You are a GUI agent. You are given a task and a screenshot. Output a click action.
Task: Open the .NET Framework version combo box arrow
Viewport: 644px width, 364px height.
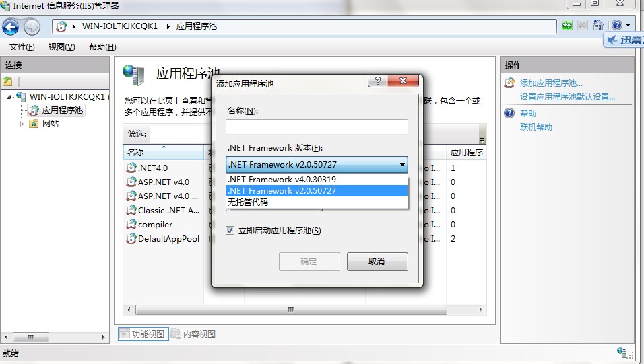click(x=402, y=165)
